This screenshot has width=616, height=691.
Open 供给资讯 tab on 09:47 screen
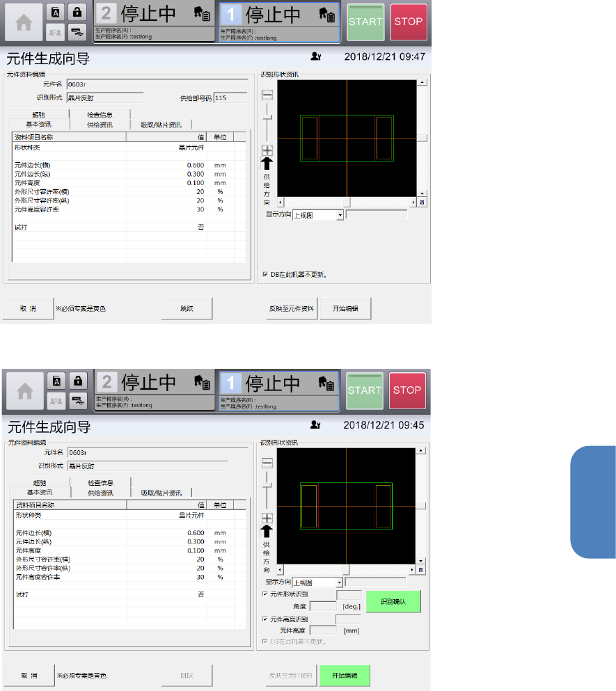point(100,125)
